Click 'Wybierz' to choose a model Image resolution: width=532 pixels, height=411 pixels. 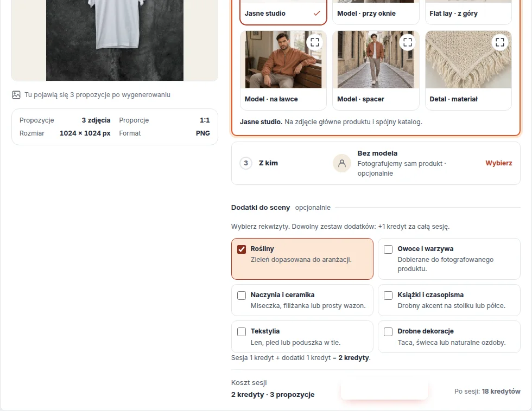[x=499, y=163]
